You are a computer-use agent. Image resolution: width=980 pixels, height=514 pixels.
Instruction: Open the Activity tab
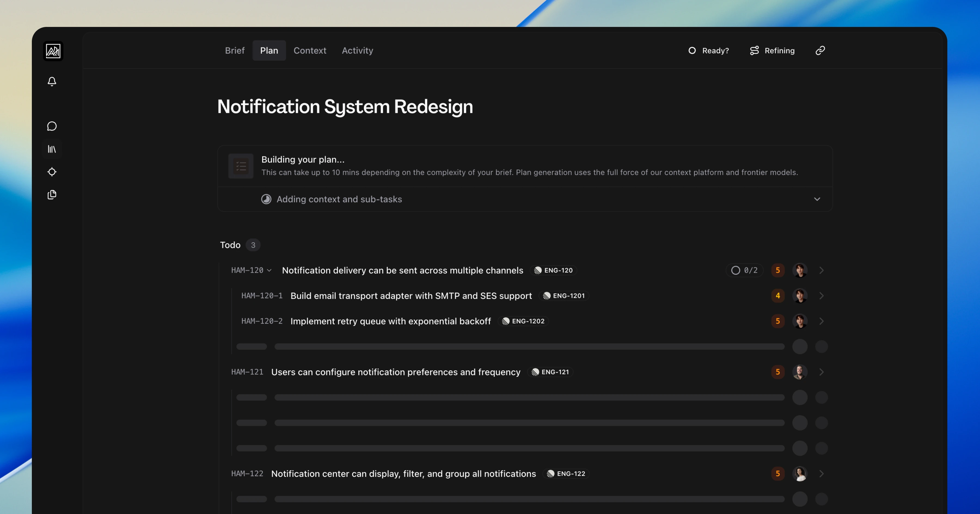click(357, 50)
